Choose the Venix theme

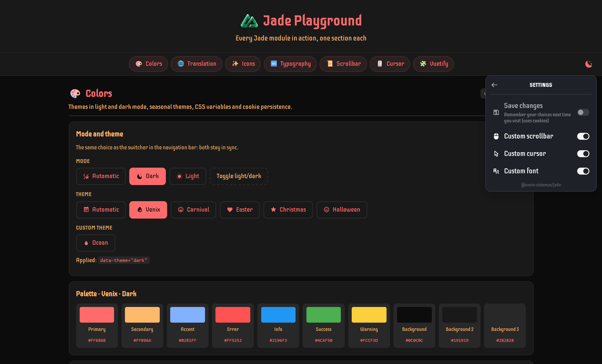click(148, 210)
